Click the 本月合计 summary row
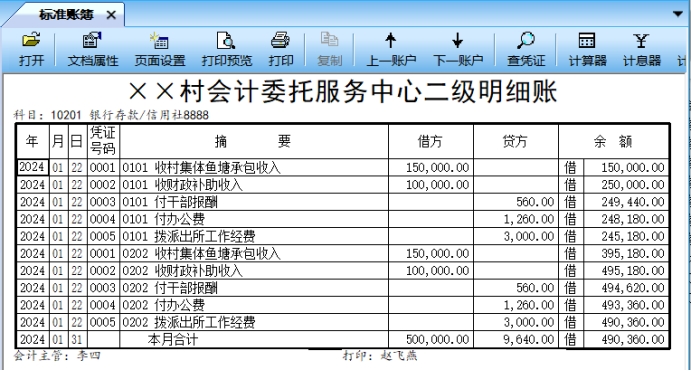 [x=343, y=339]
